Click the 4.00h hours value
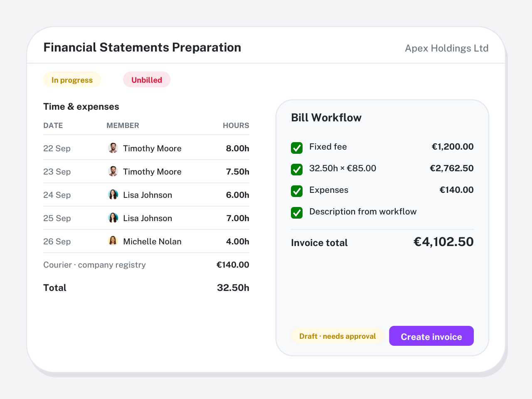The width and height of the screenshot is (532, 399). tap(238, 241)
